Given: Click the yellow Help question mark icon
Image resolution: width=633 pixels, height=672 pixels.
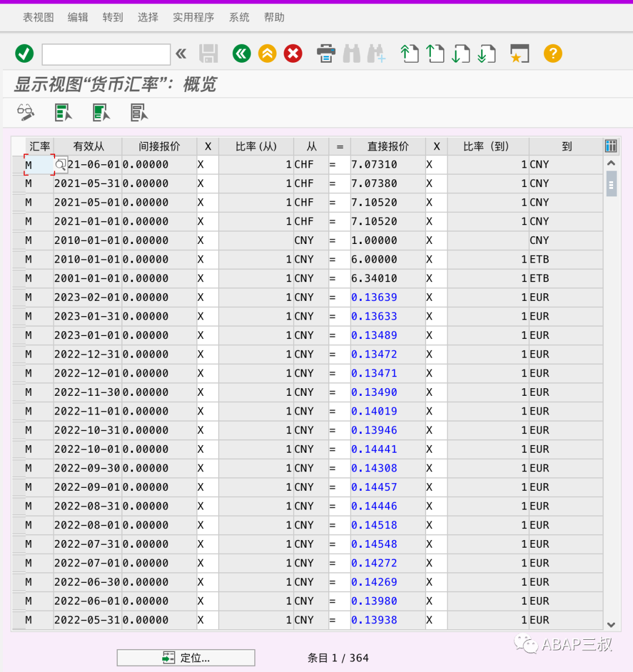Looking at the screenshot, I should 553,53.
